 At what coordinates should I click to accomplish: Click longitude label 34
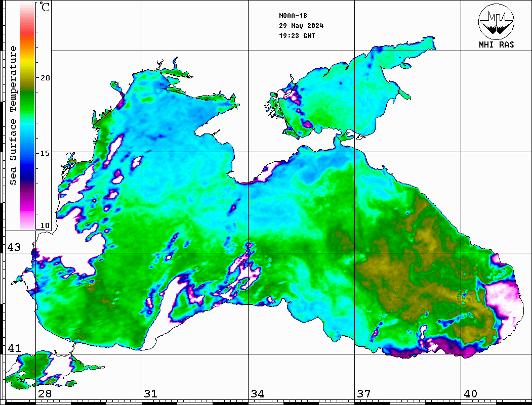[x=258, y=394]
